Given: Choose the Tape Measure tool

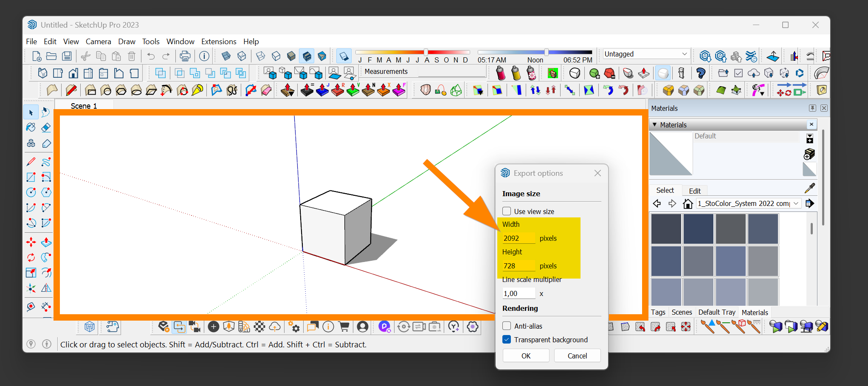Looking at the screenshot, I should click(x=31, y=307).
